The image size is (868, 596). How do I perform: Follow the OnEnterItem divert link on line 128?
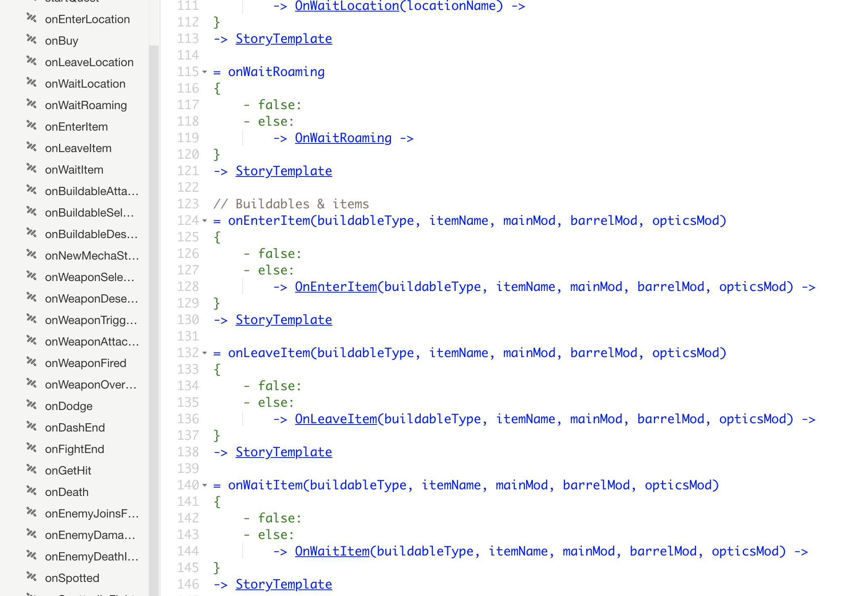click(336, 287)
